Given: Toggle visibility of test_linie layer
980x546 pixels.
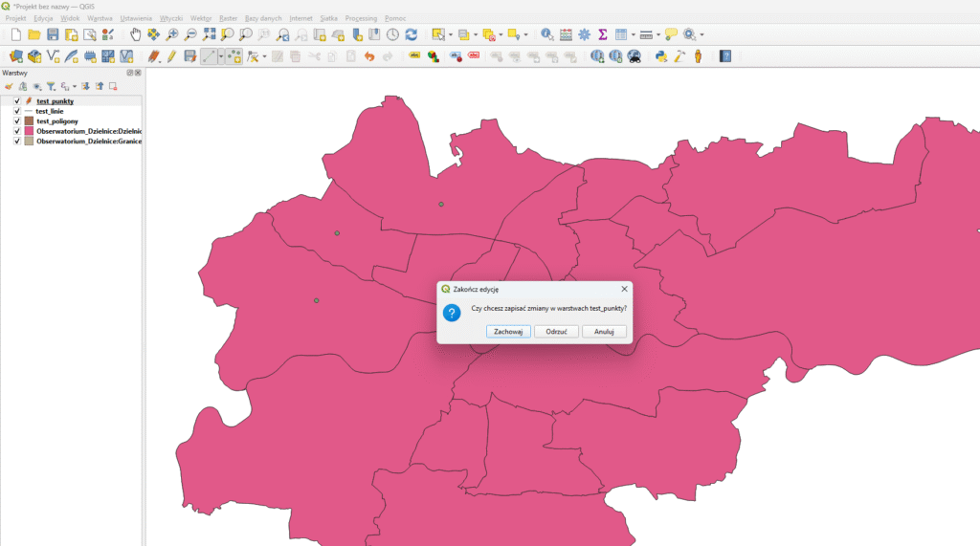Looking at the screenshot, I should point(17,111).
